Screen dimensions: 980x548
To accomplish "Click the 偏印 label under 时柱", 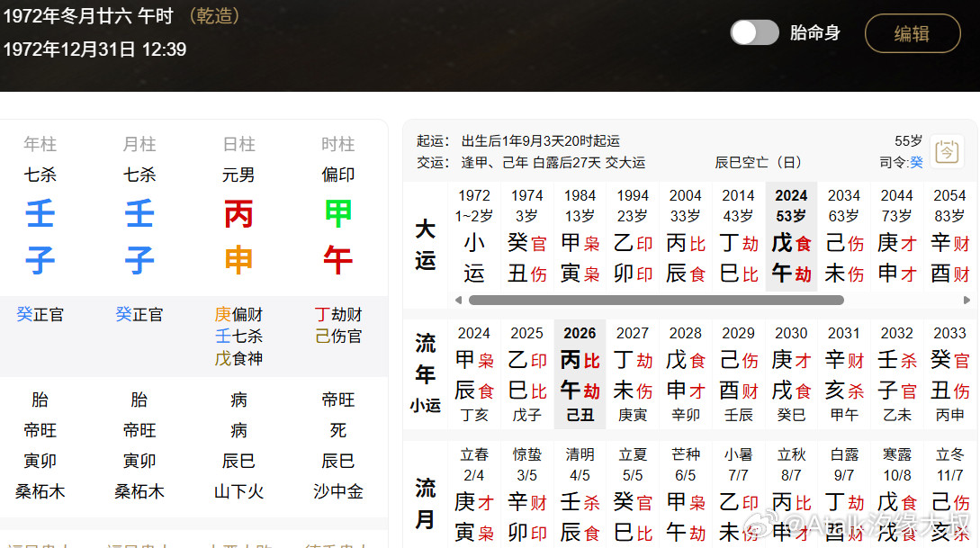I will (338, 175).
